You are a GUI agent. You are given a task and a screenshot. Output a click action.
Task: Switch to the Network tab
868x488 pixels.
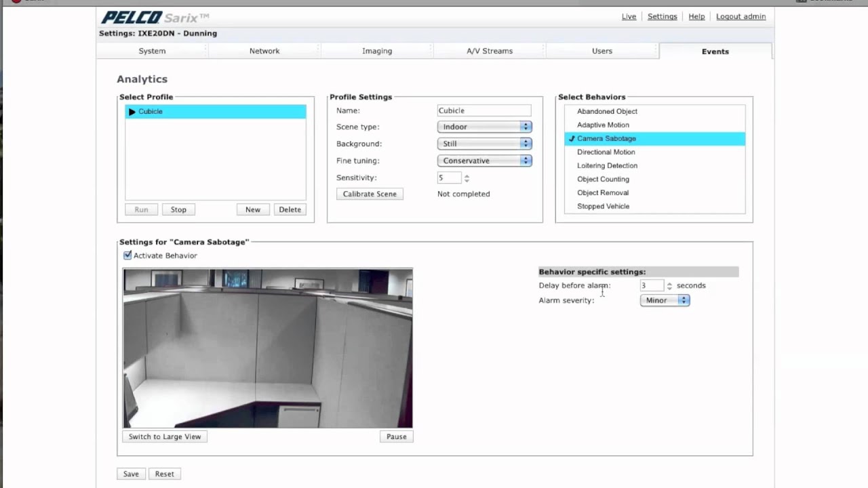(264, 51)
